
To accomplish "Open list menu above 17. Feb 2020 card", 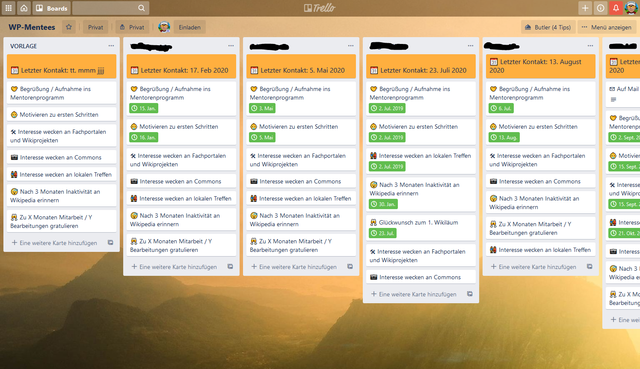I will [231, 46].
